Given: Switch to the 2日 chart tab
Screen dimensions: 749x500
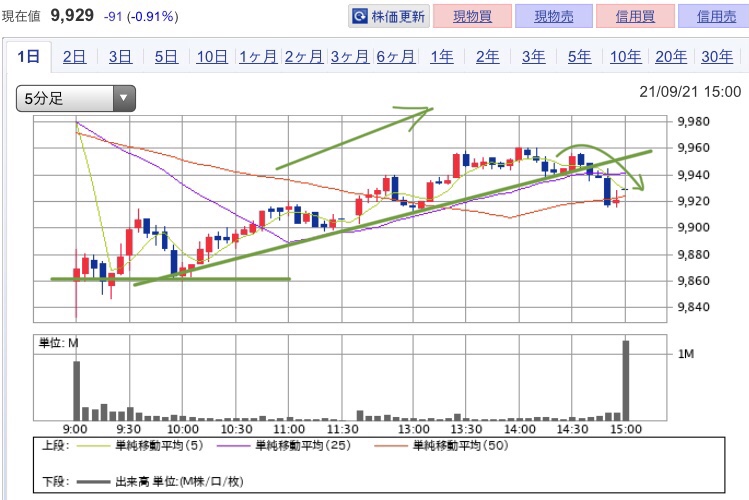Looking at the screenshot, I should [x=74, y=57].
